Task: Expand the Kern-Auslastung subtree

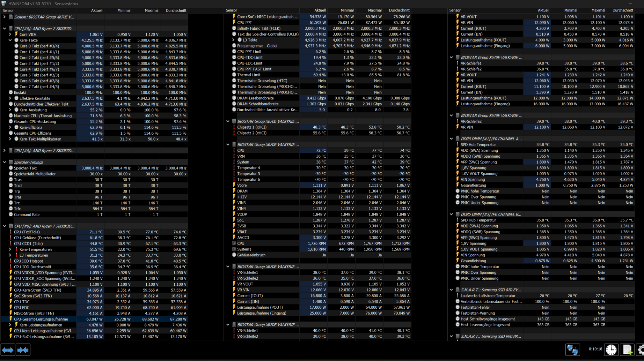Action: [10, 110]
